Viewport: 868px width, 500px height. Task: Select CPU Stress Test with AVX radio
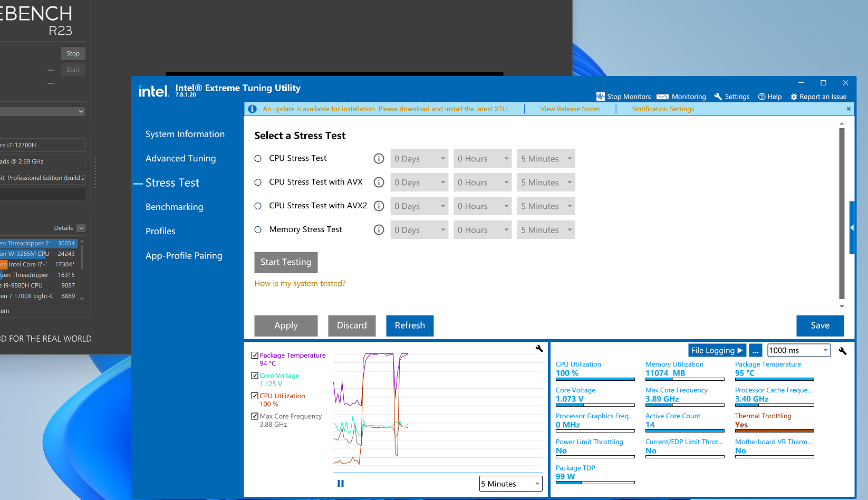(x=258, y=182)
